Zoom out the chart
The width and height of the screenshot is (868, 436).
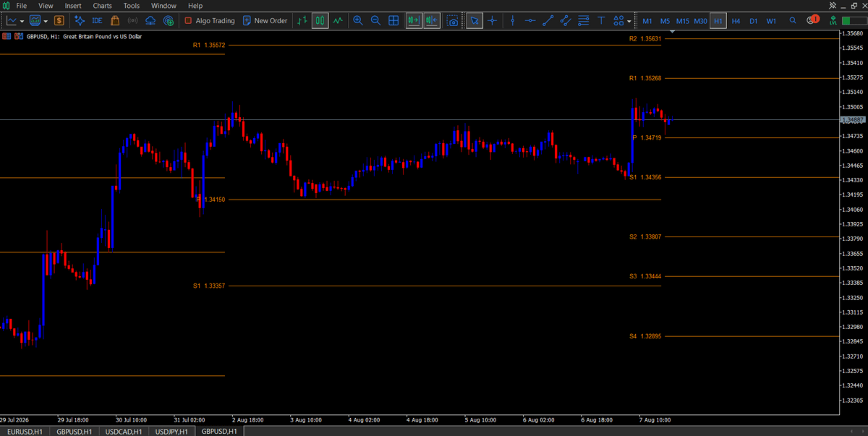375,21
